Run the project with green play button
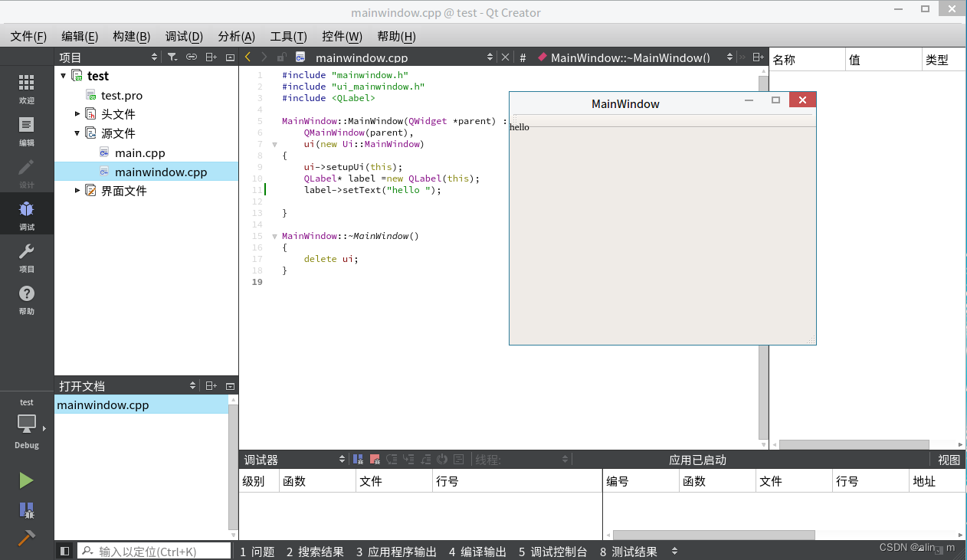Image resolution: width=967 pixels, height=560 pixels. [26, 480]
